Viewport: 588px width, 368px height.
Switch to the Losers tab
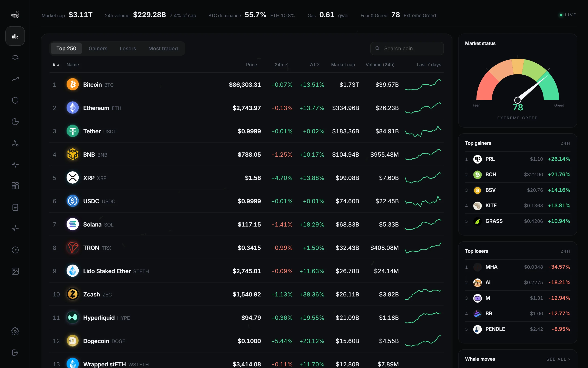128,48
